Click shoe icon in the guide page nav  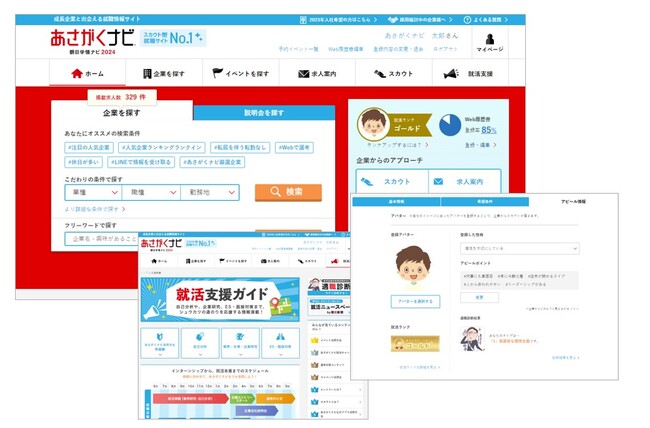(x=301, y=261)
